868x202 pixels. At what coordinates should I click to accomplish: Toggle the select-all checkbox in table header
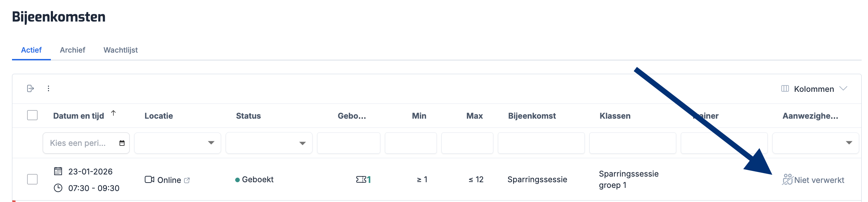click(x=32, y=115)
